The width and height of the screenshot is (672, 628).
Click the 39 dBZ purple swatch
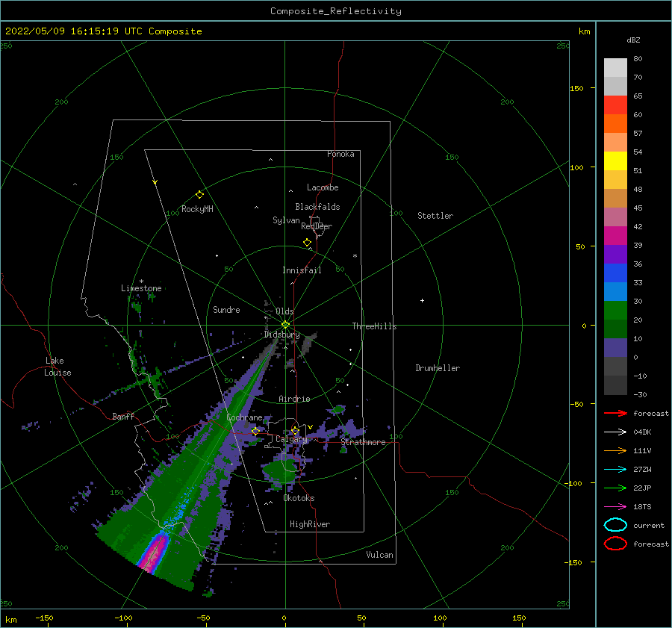coord(615,254)
